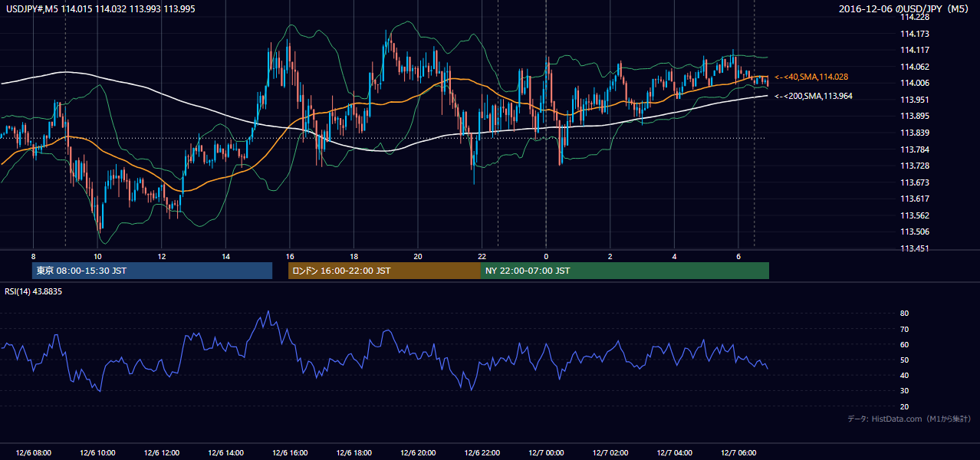Image resolution: width=980 pixels, height=460 pixels.
Task: Click price axis label 114.006
Action: [914, 83]
